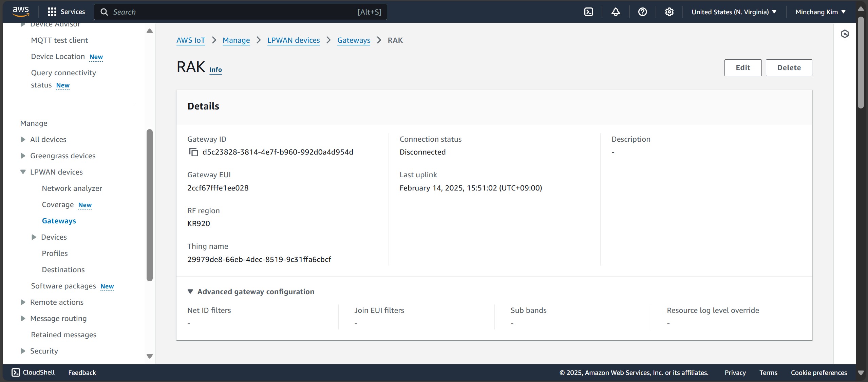Open Privacy link
Image resolution: width=868 pixels, height=382 pixels.
coord(735,372)
